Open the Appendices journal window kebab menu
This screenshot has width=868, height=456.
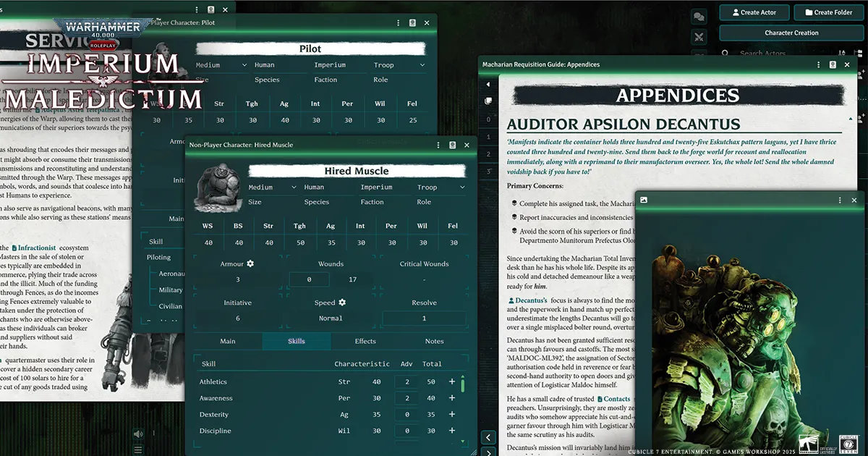(x=817, y=64)
